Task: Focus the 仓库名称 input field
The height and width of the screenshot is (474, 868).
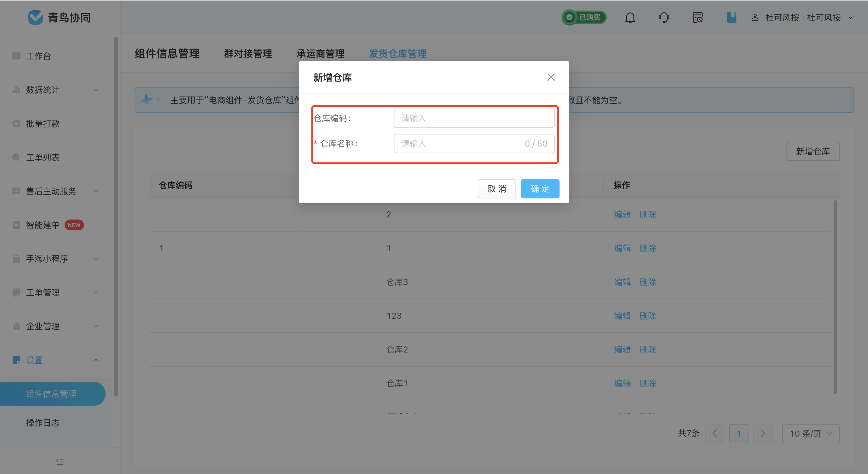Action: (x=474, y=144)
